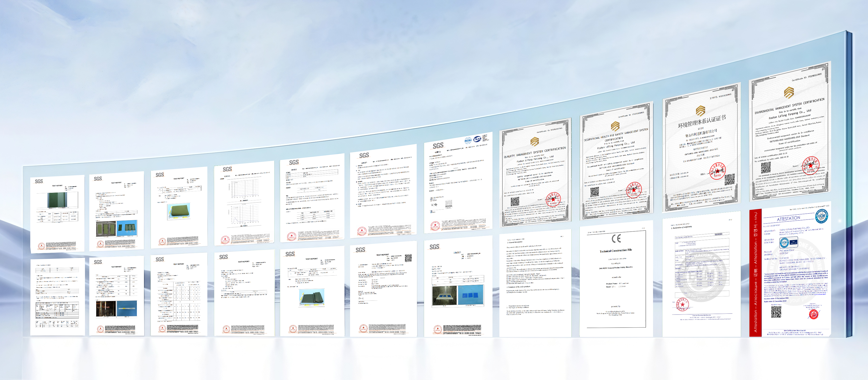Scan the QR code on the Quality Management certificate
The width and height of the screenshot is (868, 380).
pos(515,201)
